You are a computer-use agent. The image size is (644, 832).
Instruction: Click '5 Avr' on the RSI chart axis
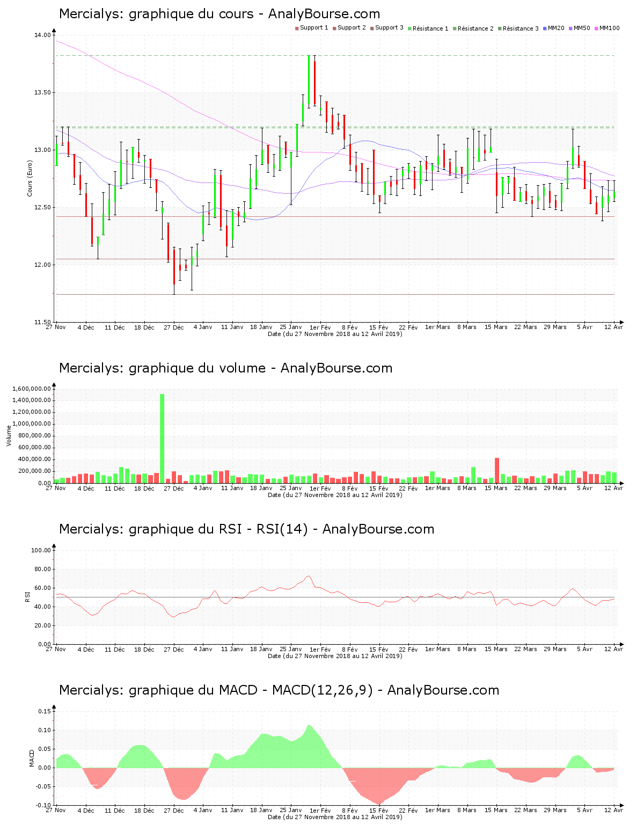click(584, 649)
